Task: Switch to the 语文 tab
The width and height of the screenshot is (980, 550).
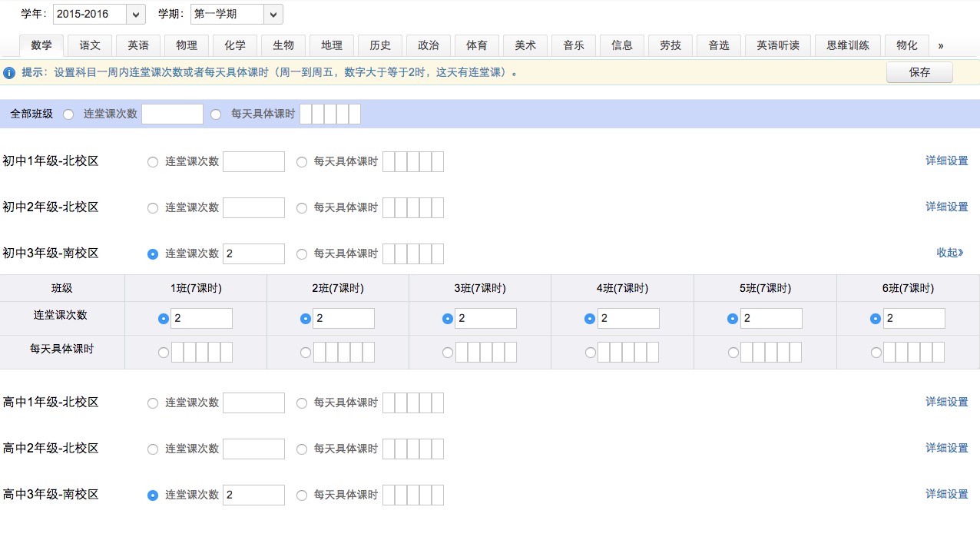Action: click(90, 45)
